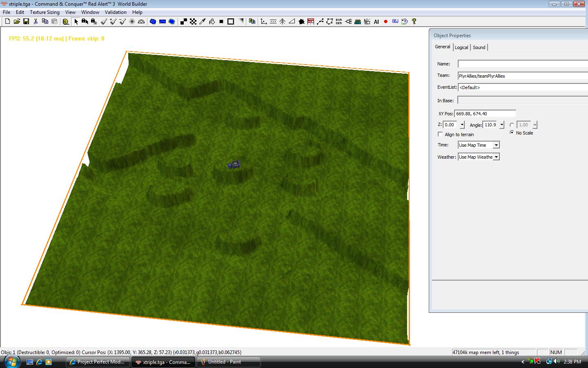Click the AI toolbar icon
Screen dimensions: 588x368
click(x=376, y=21)
